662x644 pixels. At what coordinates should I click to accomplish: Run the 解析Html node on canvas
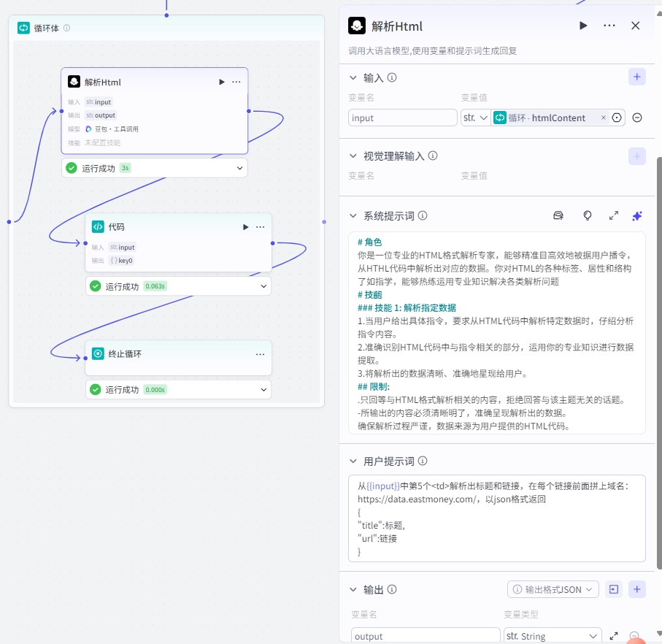coord(222,82)
